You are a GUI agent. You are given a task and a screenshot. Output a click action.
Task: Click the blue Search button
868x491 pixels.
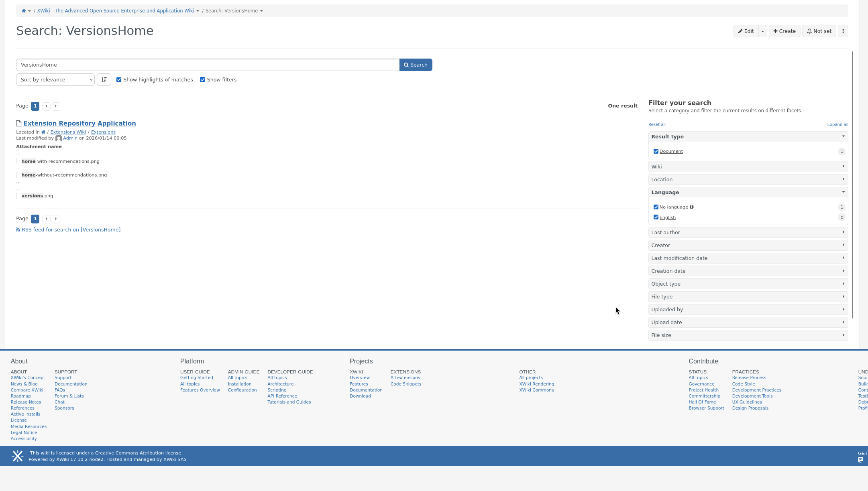coord(416,65)
